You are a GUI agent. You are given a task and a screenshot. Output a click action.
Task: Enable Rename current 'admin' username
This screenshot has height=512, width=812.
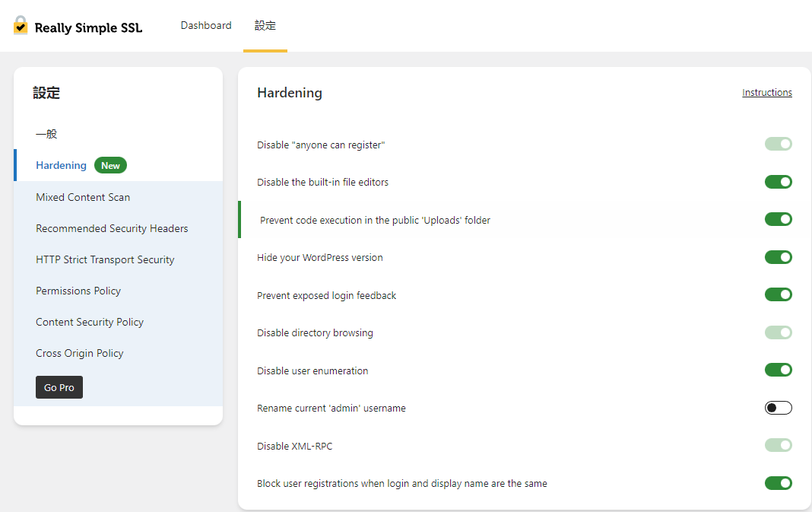778,408
